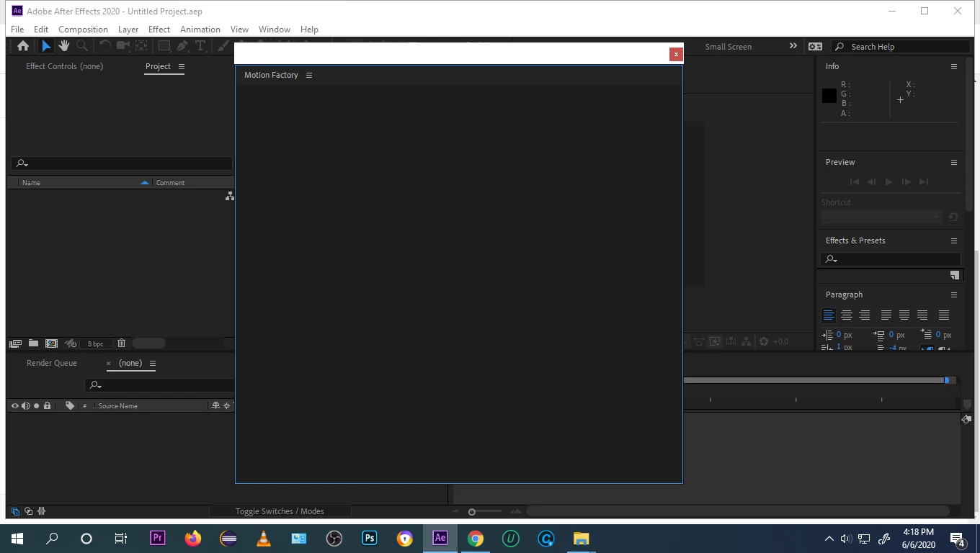Select the Horizontal Type tool
This screenshot has width=980, height=553.
coord(201,46)
